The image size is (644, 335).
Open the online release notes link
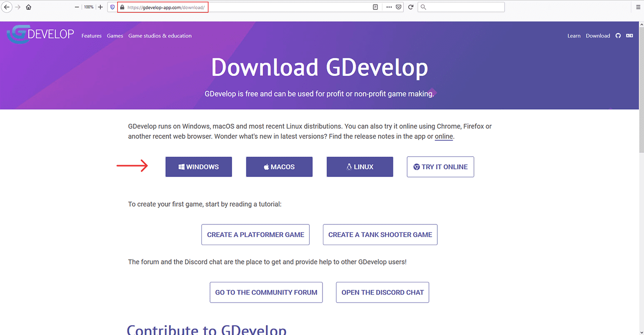tap(443, 136)
